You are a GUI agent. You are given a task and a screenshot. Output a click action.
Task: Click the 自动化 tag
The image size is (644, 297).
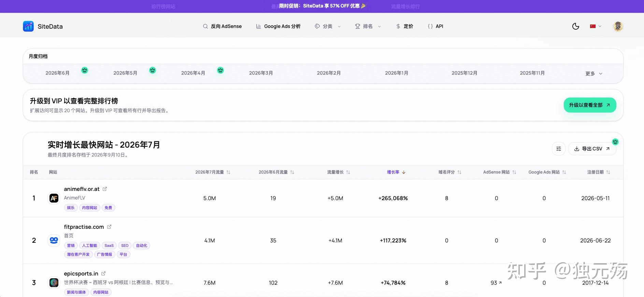tap(142, 246)
